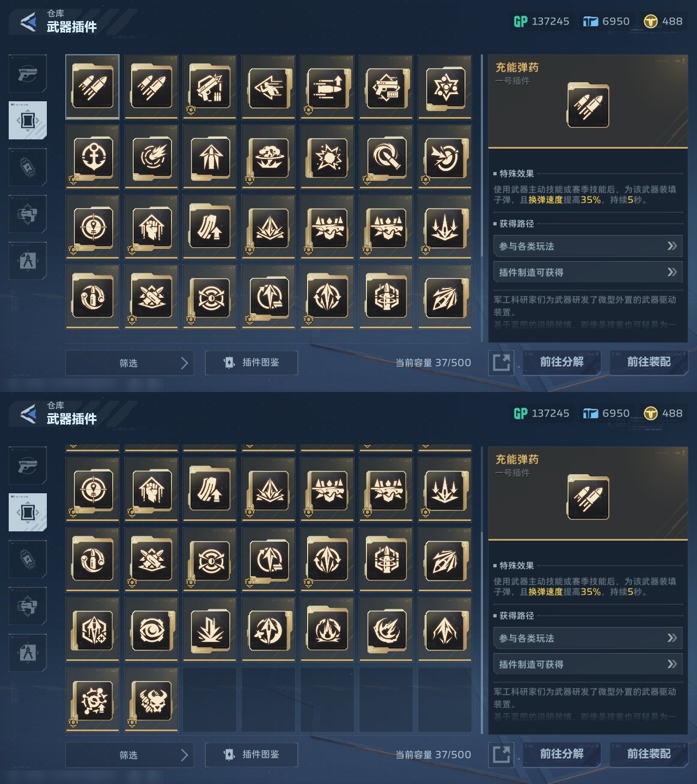697x784 pixels.
Task: Open 插件图鉴 catalog in upper screenshot
Action: click(252, 363)
